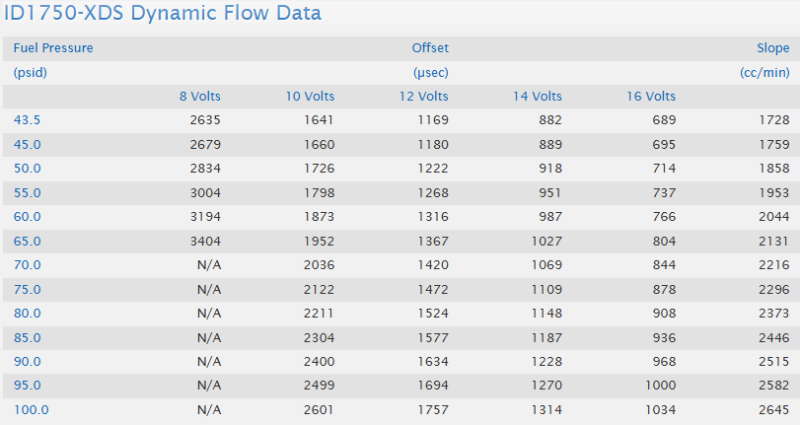Click the Slope column header
This screenshot has width=800, height=425.
point(774,48)
